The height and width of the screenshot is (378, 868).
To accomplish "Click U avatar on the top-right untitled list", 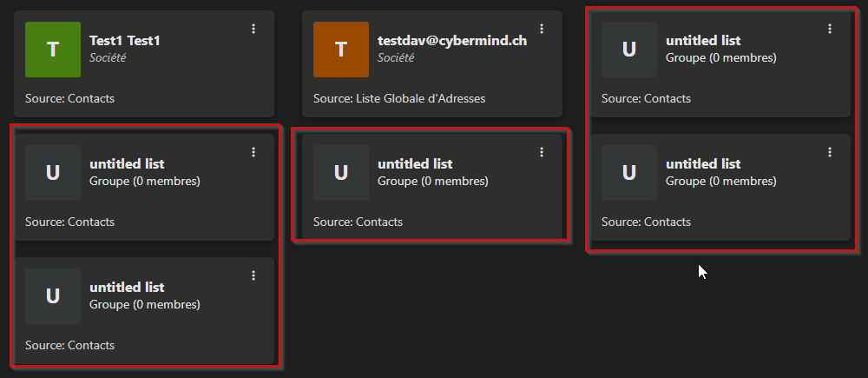I will coord(629,50).
